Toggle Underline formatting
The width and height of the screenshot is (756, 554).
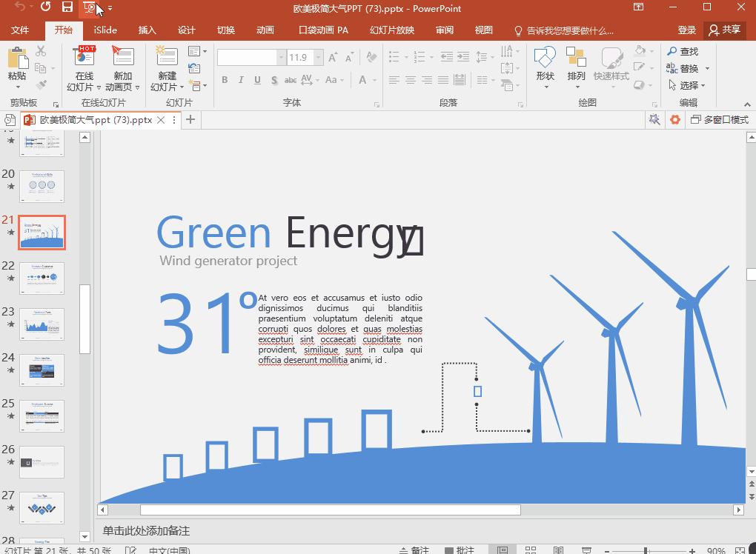click(257, 80)
